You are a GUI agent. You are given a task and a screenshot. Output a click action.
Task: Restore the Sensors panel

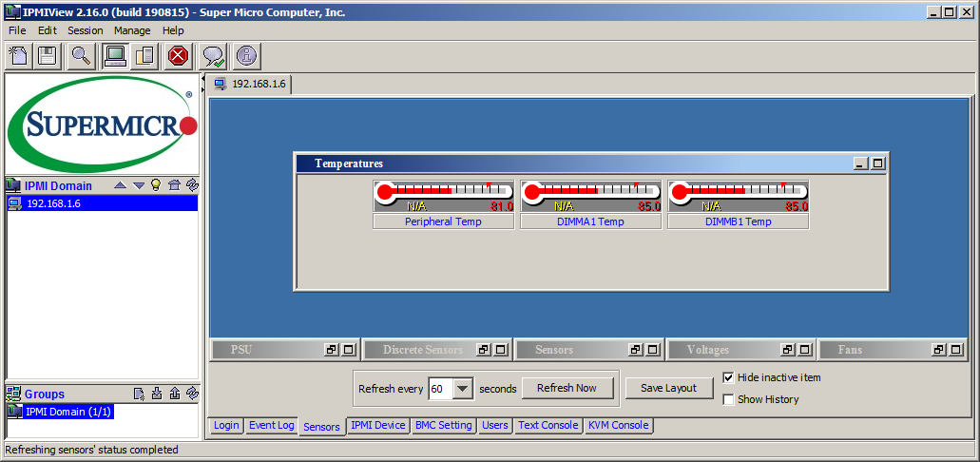click(x=636, y=350)
